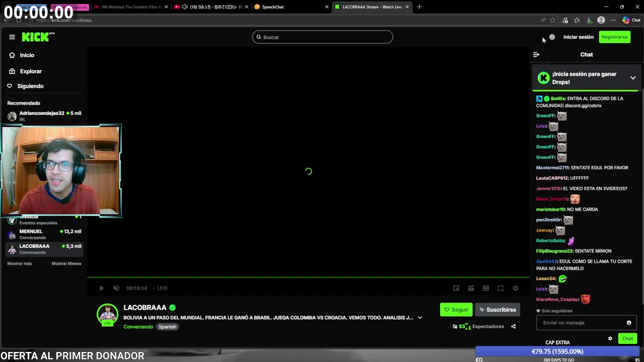Screen dimensions: 644x362
Task: Open recommended channel MERNUEL
Action: tap(44, 234)
